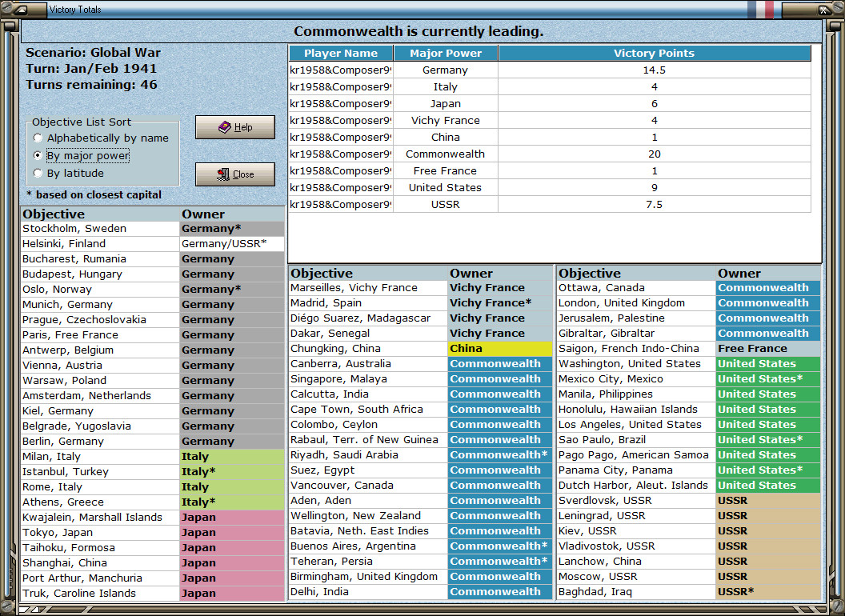Image resolution: width=845 pixels, height=616 pixels.
Task: Select Chungking, China objective
Action: (368, 348)
